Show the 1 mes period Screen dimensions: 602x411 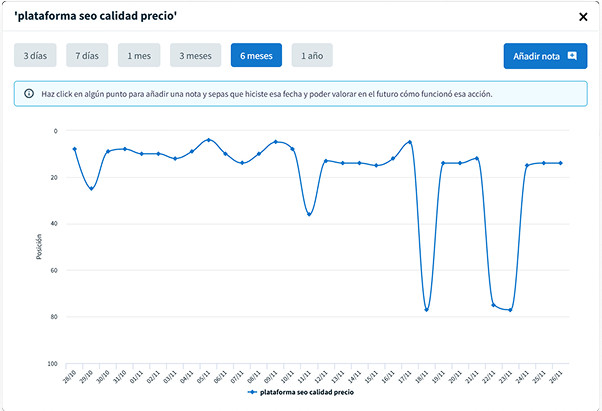pyautogui.click(x=139, y=56)
